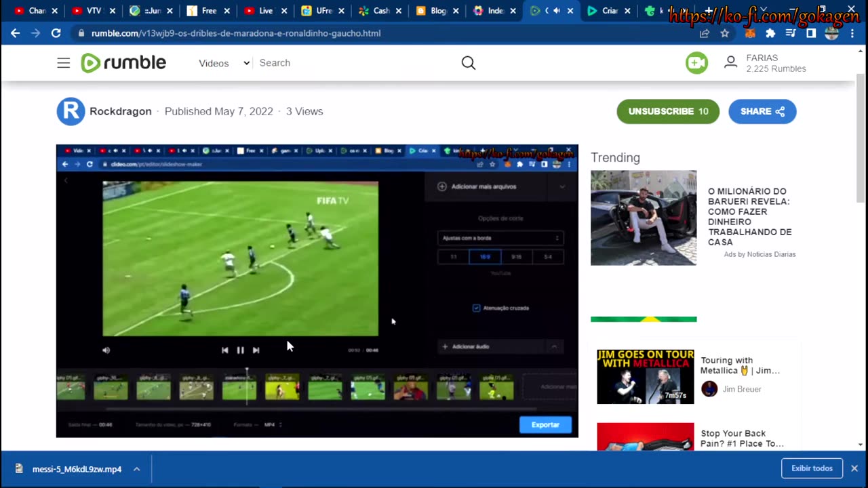Go to the Rumble home logo
Viewport: 868px width, 488px height.
click(x=123, y=63)
